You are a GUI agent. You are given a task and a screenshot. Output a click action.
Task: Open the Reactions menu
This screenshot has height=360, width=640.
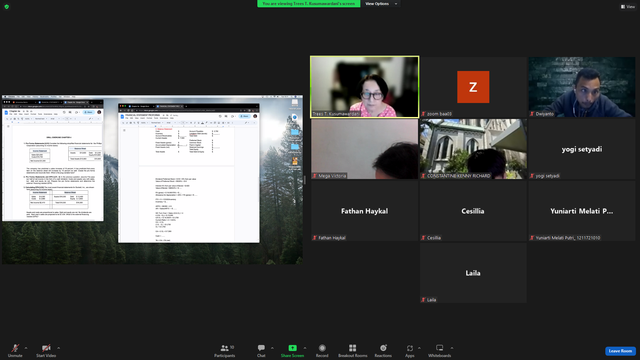click(x=383, y=350)
